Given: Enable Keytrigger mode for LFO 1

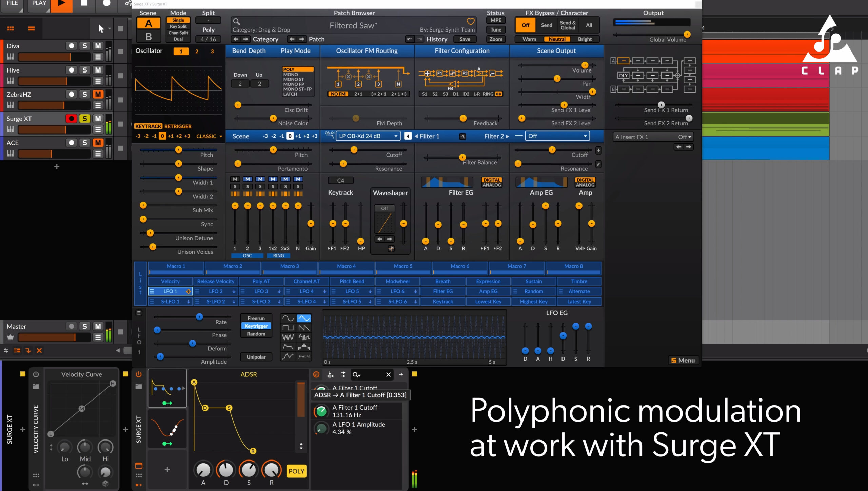Looking at the screenshot, I should pyautogui.click(x=256, y=326).
